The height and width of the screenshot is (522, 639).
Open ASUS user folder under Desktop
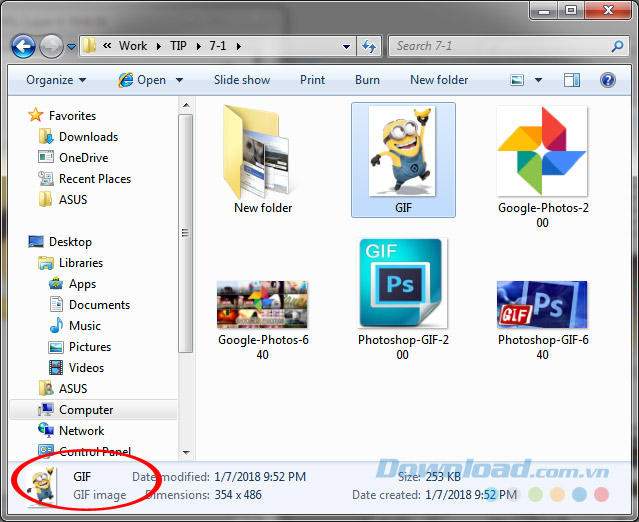pyautogui.click(x=73, y=389)
